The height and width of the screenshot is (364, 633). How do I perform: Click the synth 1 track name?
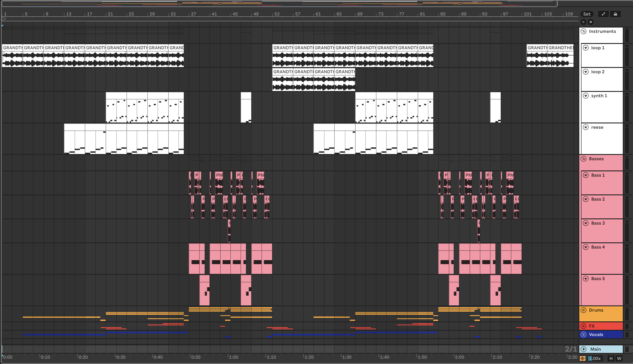pos(599,96)
